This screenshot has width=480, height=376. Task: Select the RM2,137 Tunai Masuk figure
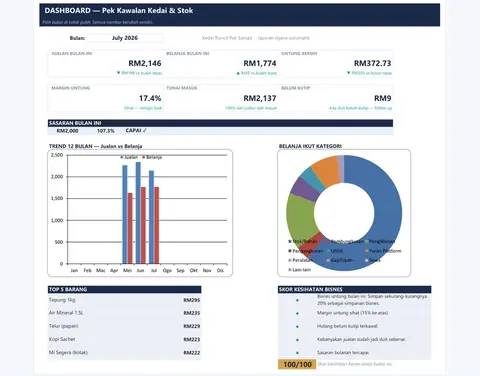[x=260, y=98]
